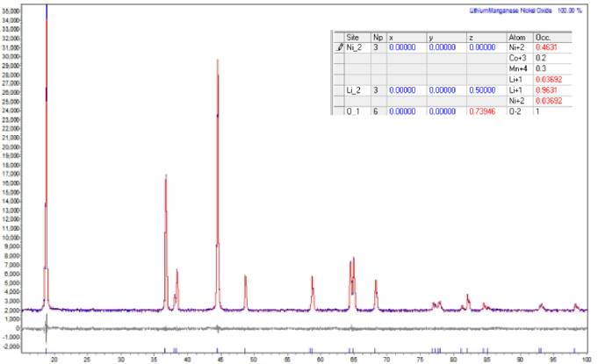Click the Occ. column header
598x364 pixels.
pos(553,38)
